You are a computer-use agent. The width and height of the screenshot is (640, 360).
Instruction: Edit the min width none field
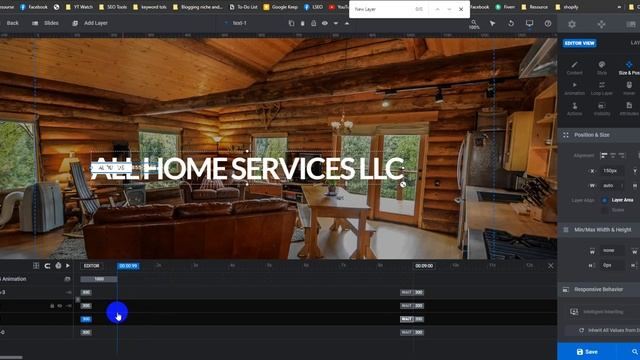(611, 251)
